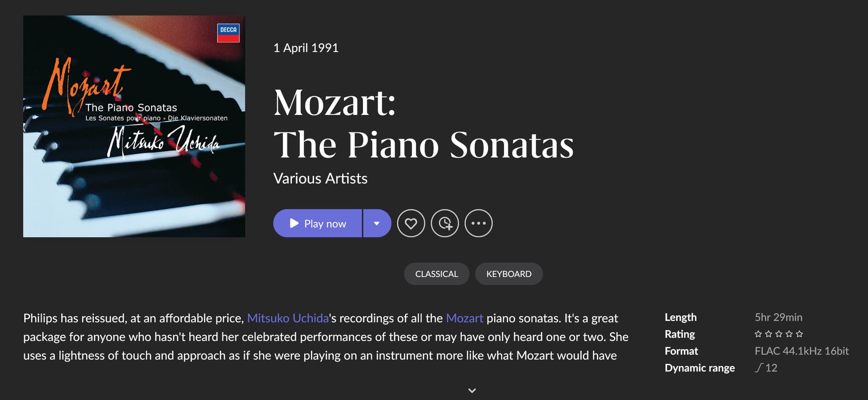This screenshot has width=868, height=400.
Task: Follow the Mozart link in the review
Action: pyautogui.click(x=464, y=318)
